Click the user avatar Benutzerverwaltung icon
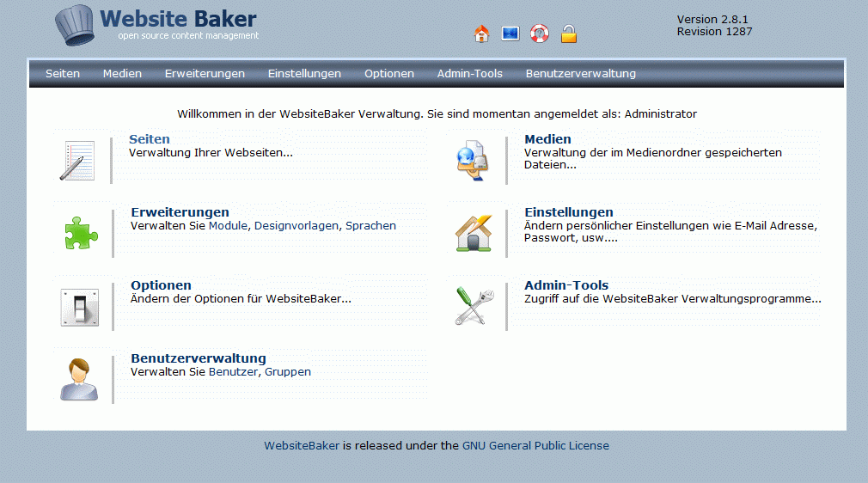This screenshot has height=483, width=868. pyautogui.click(x=79, y=379)
